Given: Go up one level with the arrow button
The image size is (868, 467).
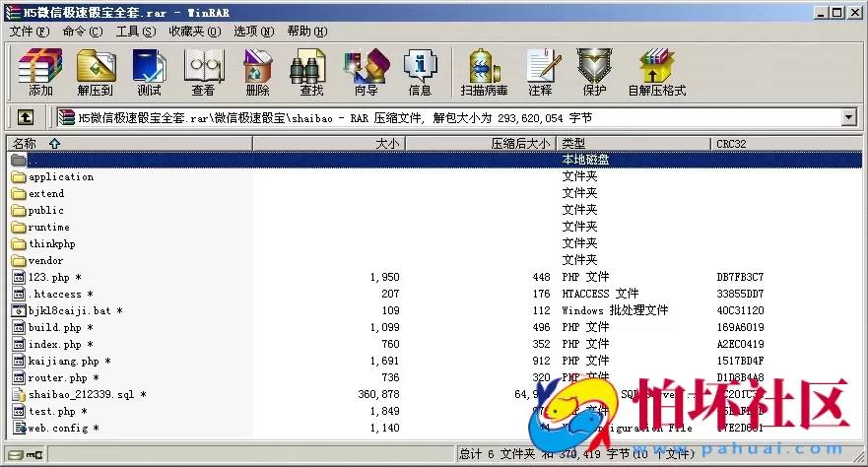Looking at the screenshot, I should 26,117.
